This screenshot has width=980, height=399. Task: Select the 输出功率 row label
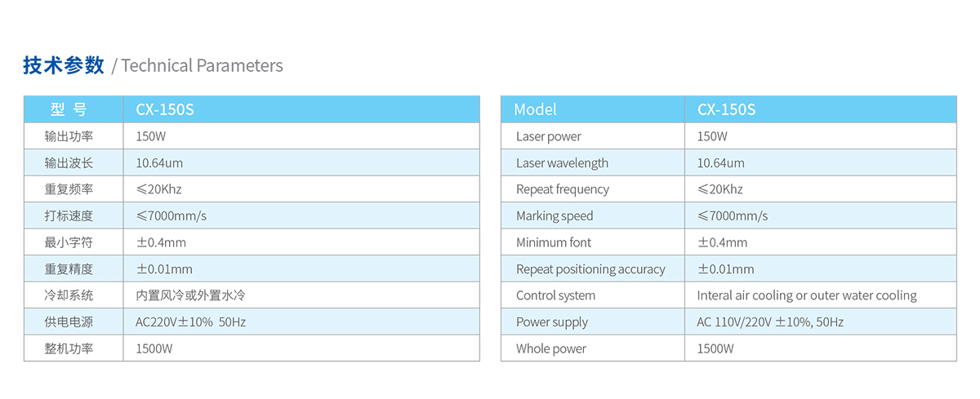pos(69,136)
